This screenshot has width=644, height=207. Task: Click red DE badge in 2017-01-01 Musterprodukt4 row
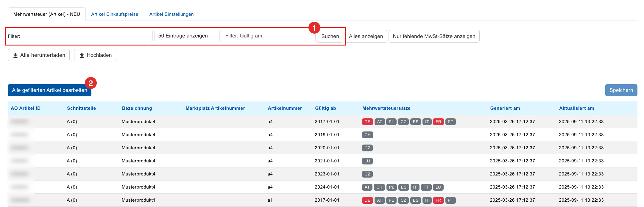367,122
